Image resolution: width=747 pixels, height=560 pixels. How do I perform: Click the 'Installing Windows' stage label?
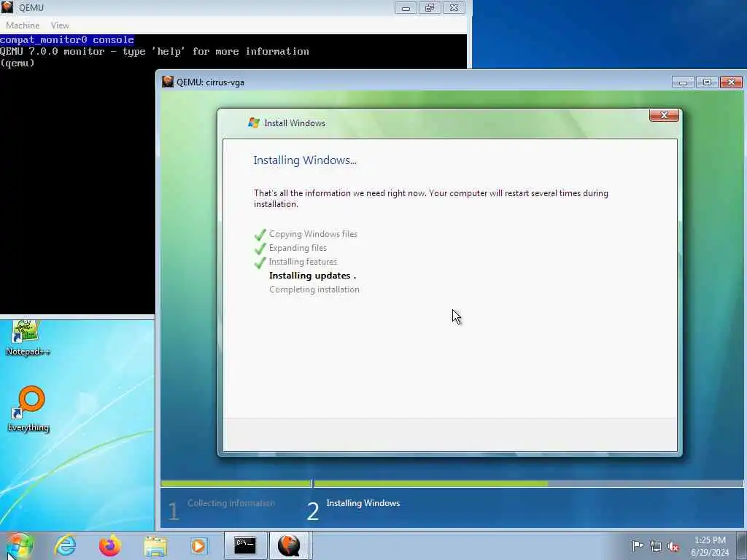pos(363,503)
